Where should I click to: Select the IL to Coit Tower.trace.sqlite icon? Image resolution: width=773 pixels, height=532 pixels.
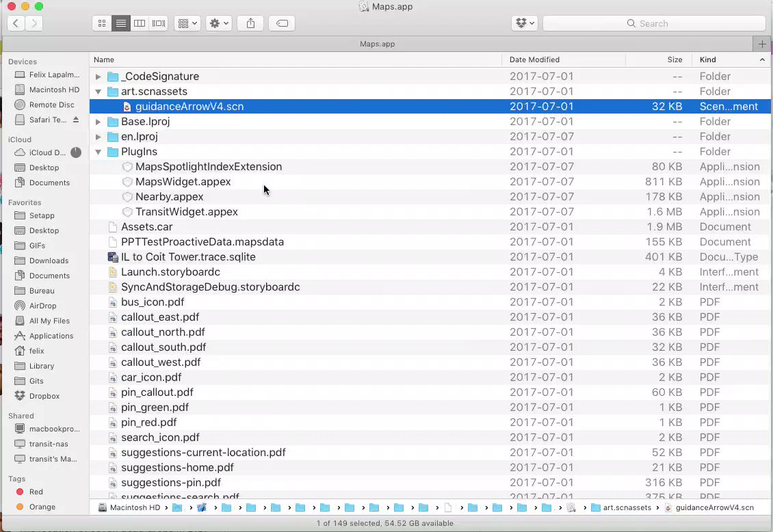(113, 257)
